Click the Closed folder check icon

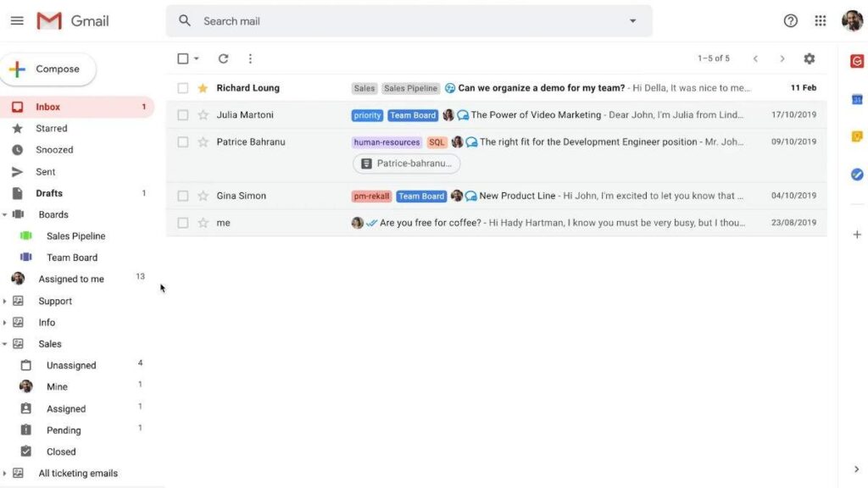point(26,452)
